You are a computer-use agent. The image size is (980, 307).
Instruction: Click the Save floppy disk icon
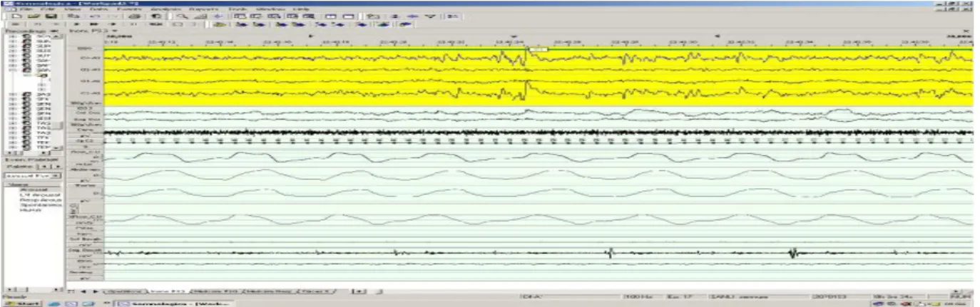pyautogui.click(x=51, y=15)
